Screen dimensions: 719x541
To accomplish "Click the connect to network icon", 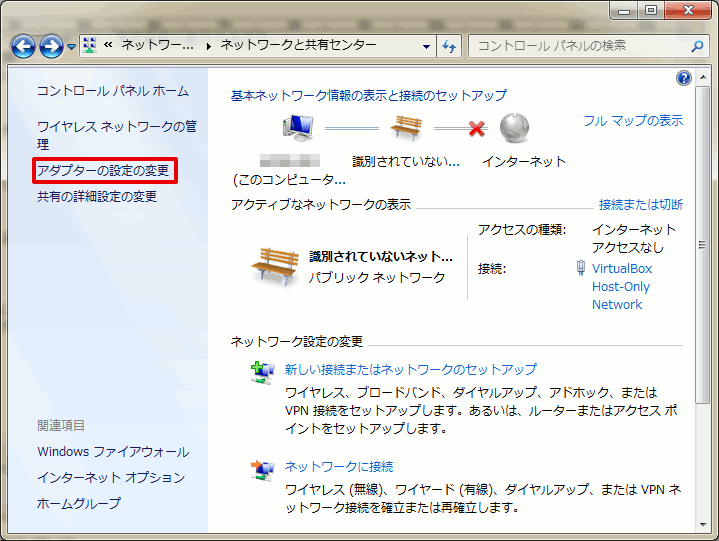I will [262, 469].
